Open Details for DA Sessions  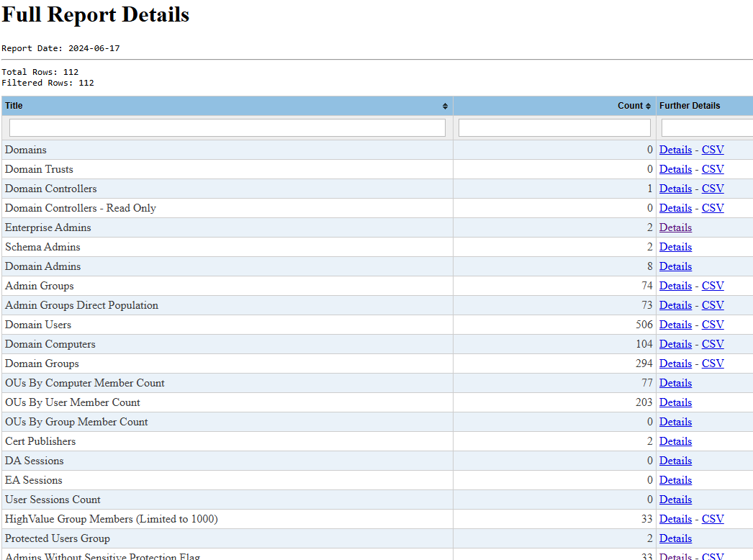(x=675, y=461)
